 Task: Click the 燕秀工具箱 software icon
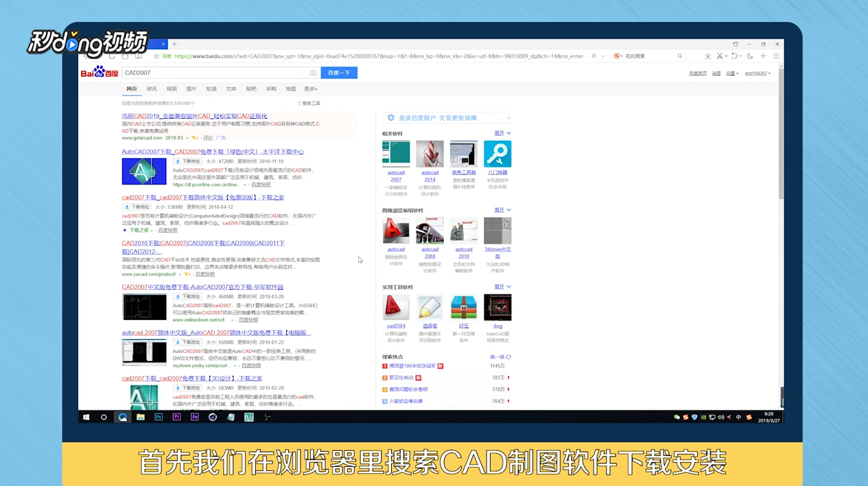point(464,154)
